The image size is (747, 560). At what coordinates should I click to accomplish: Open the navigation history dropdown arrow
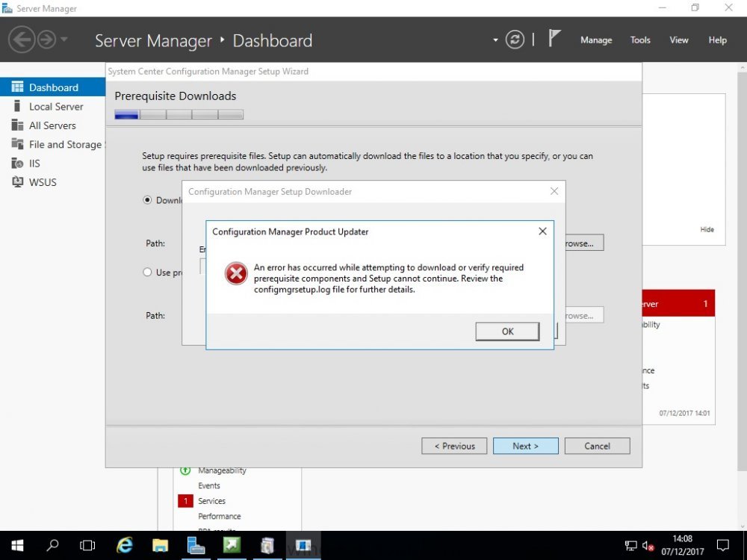63,39
